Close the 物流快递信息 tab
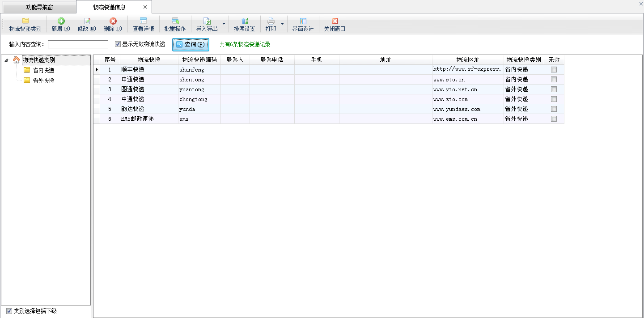644x318 pixels. click(x=145, y=7)
